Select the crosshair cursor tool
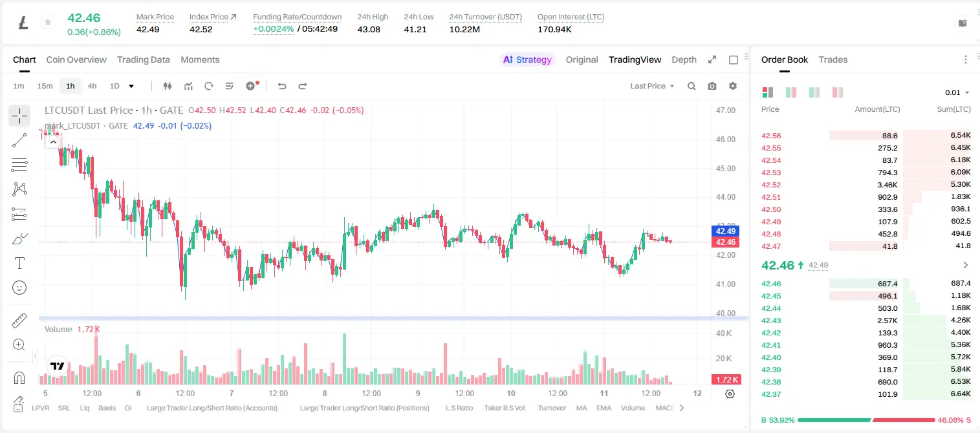 [x=19, y=116]
